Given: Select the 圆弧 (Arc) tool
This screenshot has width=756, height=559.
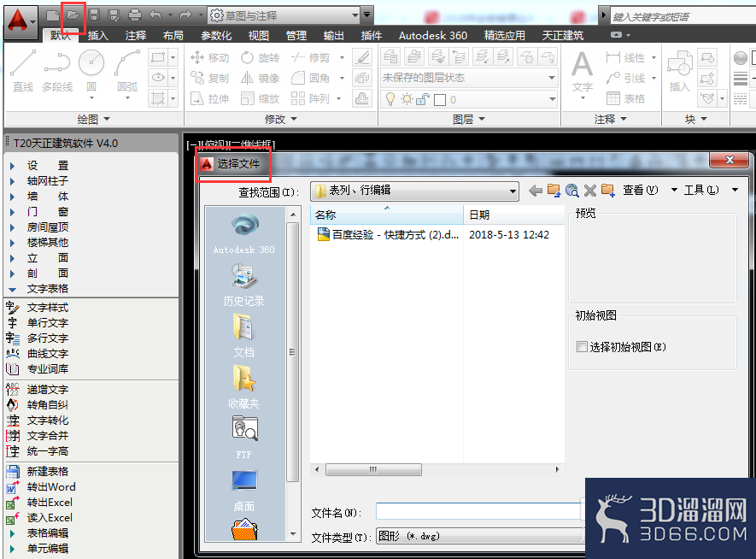Looking at the screenshot, I should 127,70.
